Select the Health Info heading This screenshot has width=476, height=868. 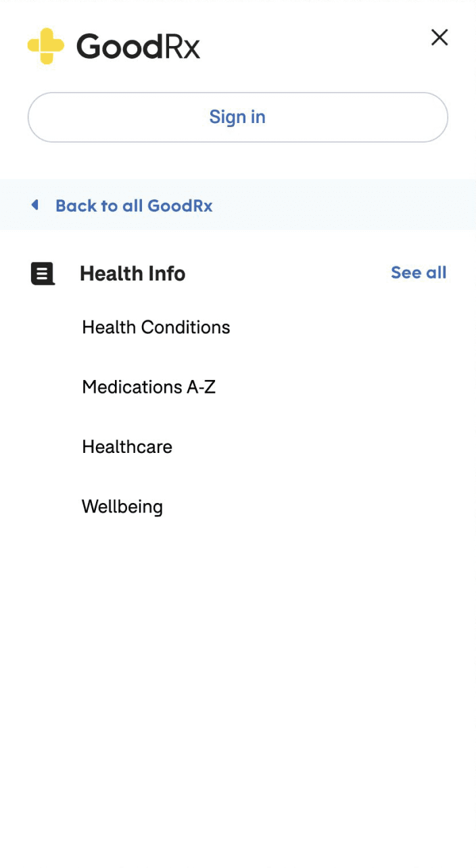pos(133,274)
